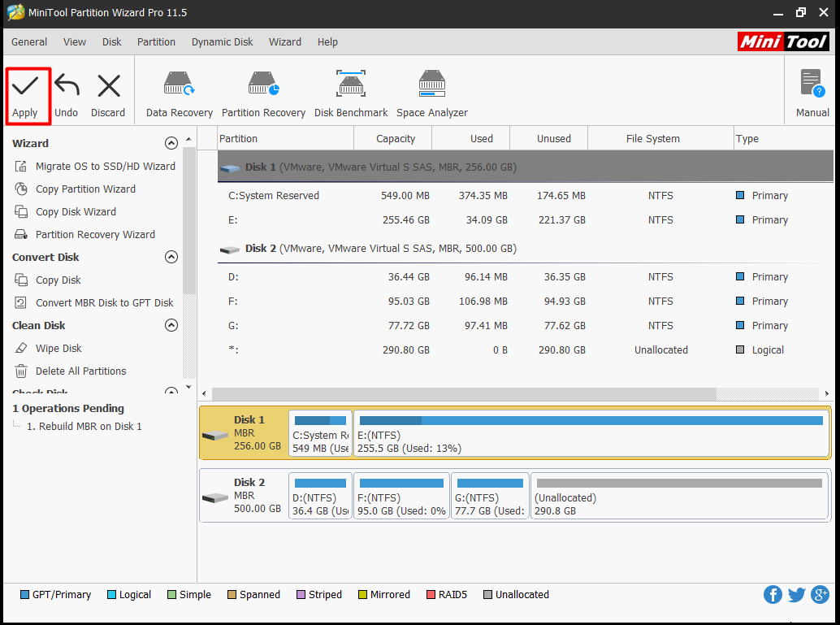The image size is (840, 625).
Task: Select Migrate OS to SSD/HD Wizard
Action: tap(105, 167)
